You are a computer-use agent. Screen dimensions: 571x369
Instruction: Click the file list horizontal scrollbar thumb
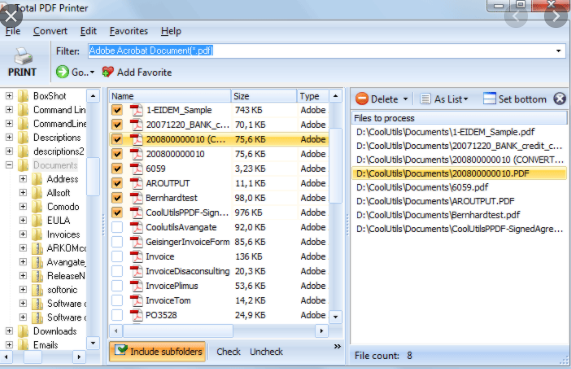pyautogui.click(x=178, y=331)
